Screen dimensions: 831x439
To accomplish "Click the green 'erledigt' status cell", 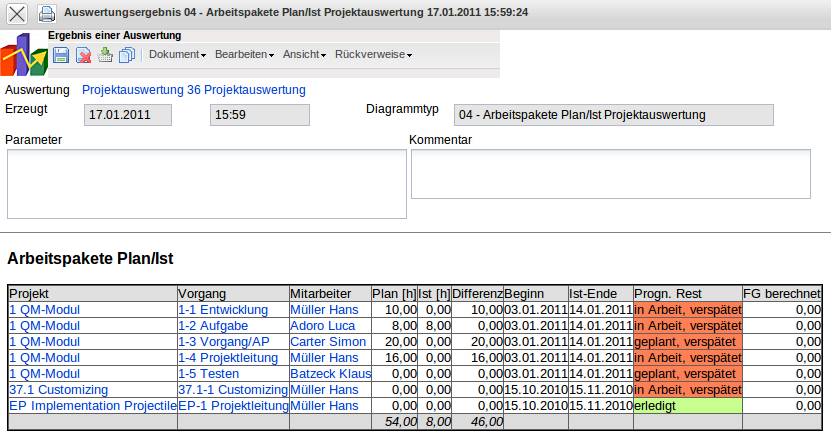I will pyautogui.click(x=687, y=405).
